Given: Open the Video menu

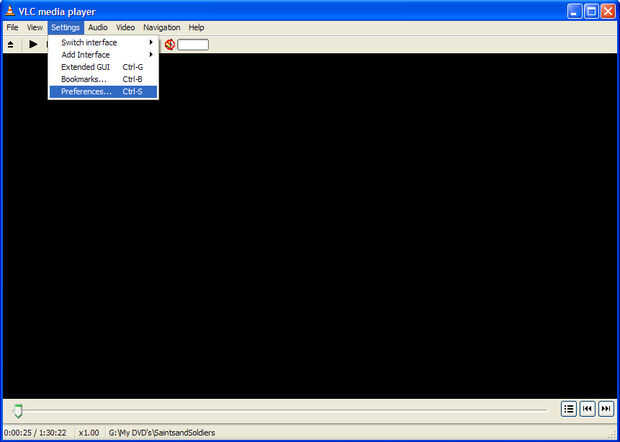Looking at the screenshot, I should pos(125,27).
